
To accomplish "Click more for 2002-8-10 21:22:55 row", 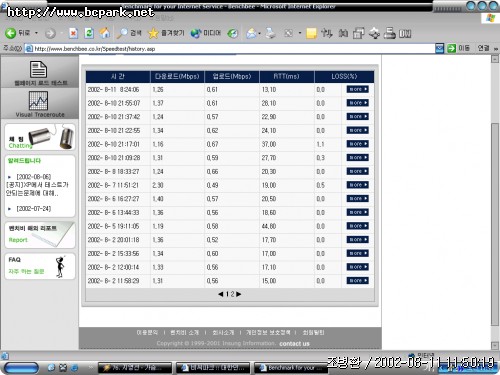I will tap(357, 130).
